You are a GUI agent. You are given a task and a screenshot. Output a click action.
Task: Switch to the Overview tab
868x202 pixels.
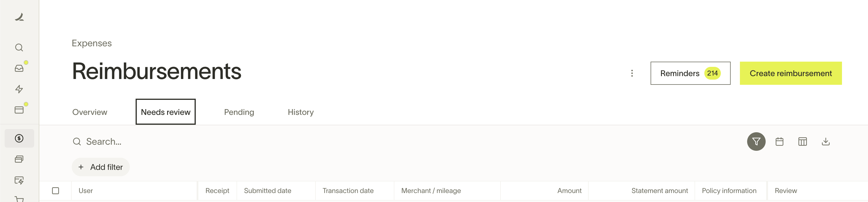tap(90, 112)
